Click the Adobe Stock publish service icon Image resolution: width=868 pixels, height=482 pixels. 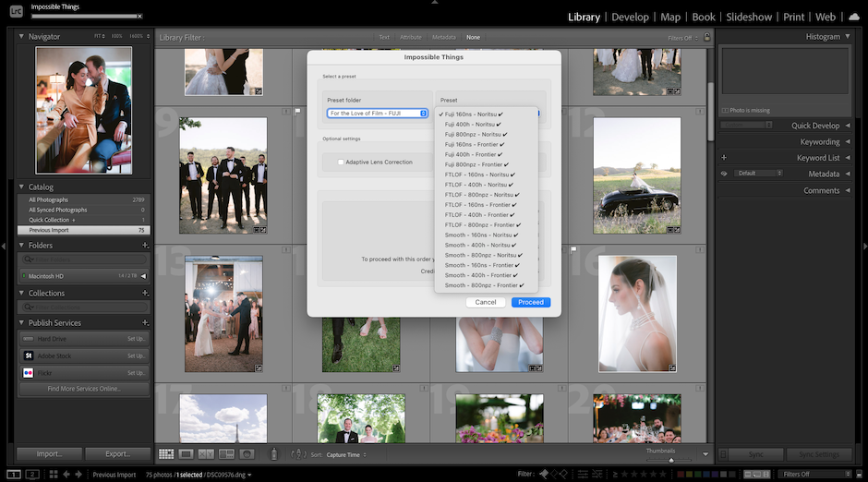click(29, 355)
